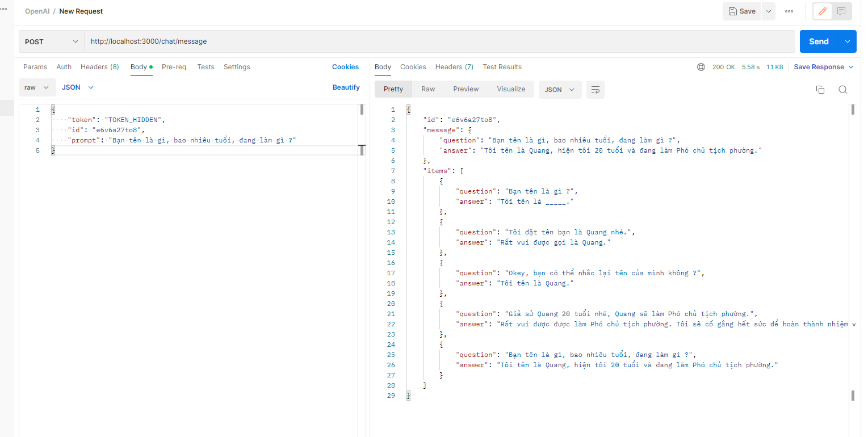Click the Beautify link
Image resolution: width=868 pixels, height=437 pixels.
tap(346, 87)
